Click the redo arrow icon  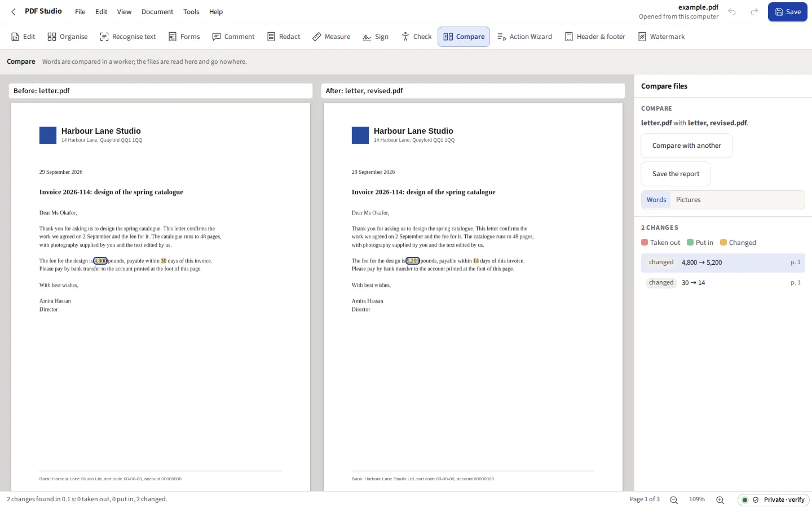[x=754, y=12]
